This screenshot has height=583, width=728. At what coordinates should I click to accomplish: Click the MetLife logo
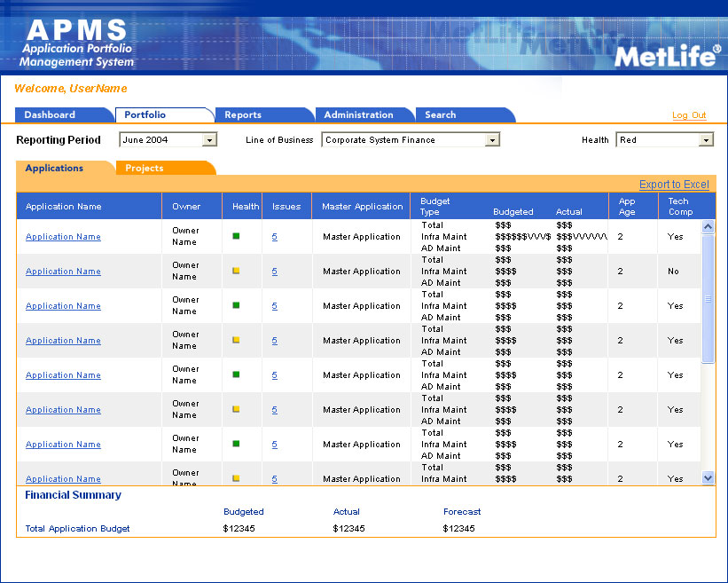(668, 55)
